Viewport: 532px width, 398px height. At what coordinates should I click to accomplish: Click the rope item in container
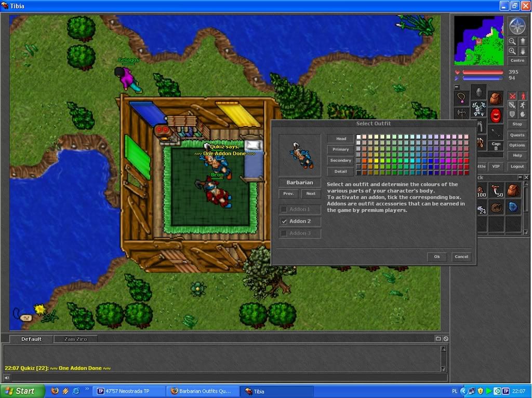click(496, 208)
